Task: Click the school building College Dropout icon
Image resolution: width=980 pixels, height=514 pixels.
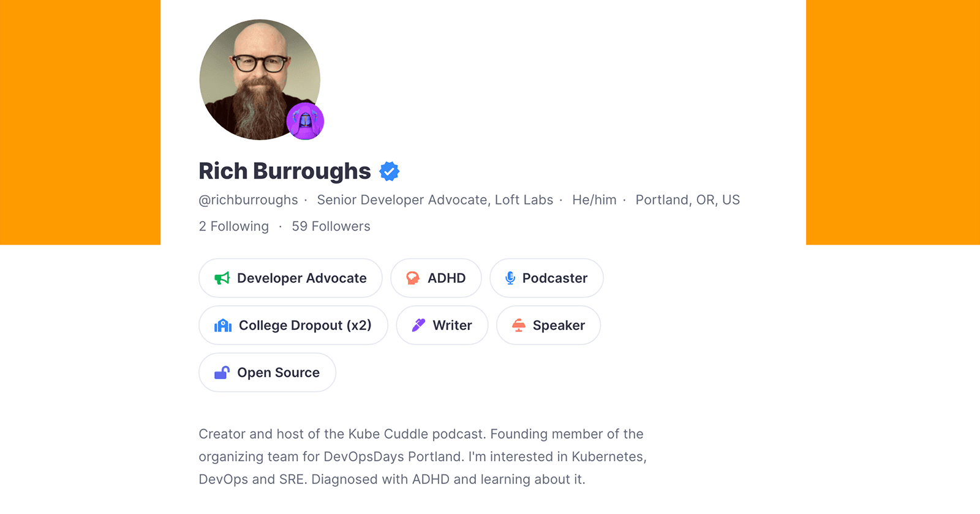Action: 222,325
